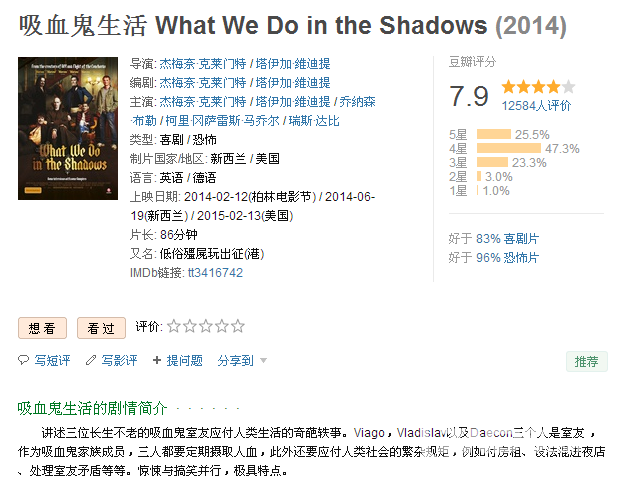Mark movie as 看过
This screenshot has height=494, width=629.
pos(101,328)
